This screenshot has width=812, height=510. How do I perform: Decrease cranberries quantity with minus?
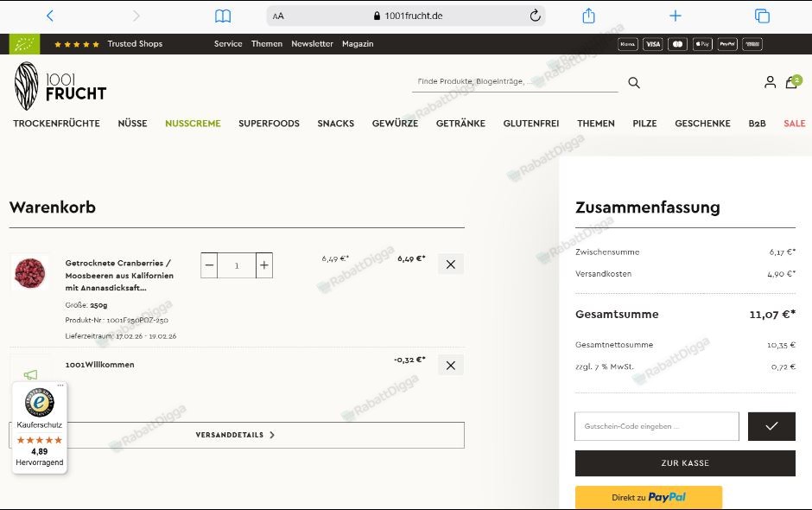[x=209, y=265]
